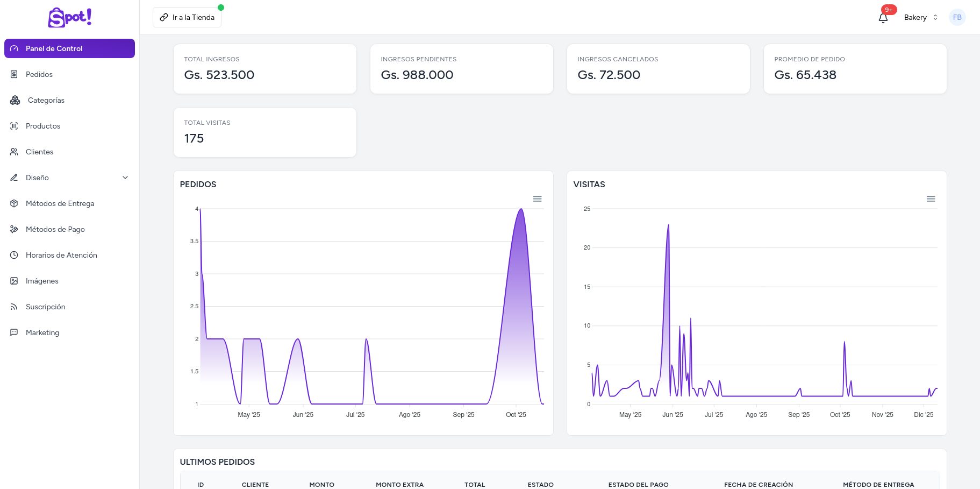Click the Productos barcode icon
The width and height of the screenshot is (980, 489).
(x=15, y=126)
